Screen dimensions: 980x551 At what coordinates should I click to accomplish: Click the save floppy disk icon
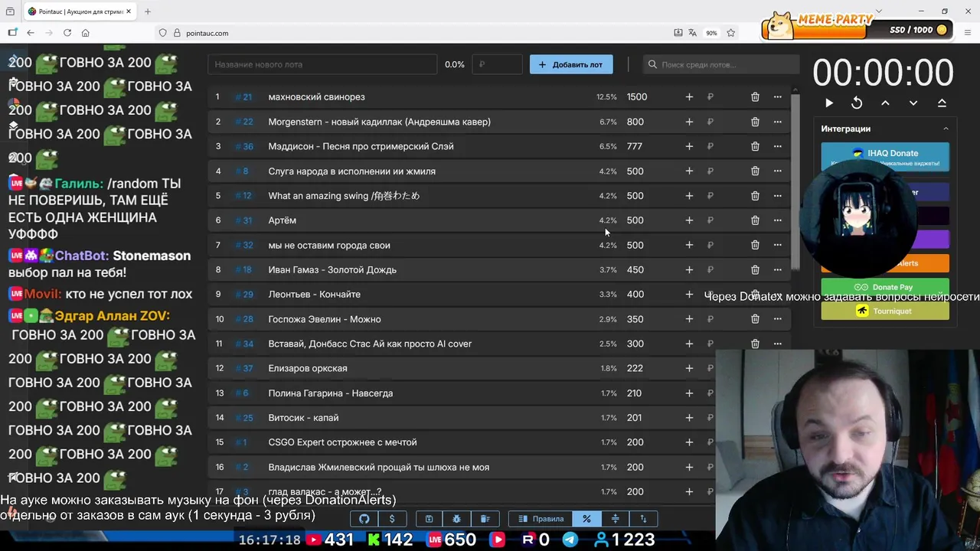(x=429, y=519)
